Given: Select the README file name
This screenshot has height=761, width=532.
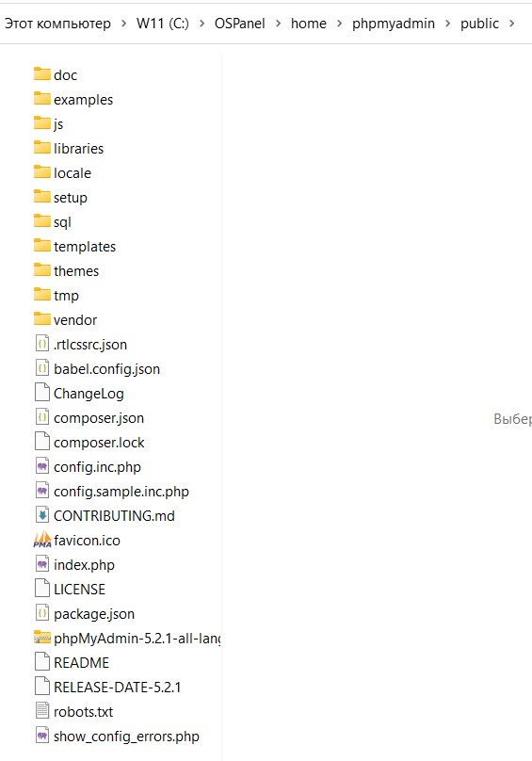Looking at the screenshot, I should pos(82,662).
